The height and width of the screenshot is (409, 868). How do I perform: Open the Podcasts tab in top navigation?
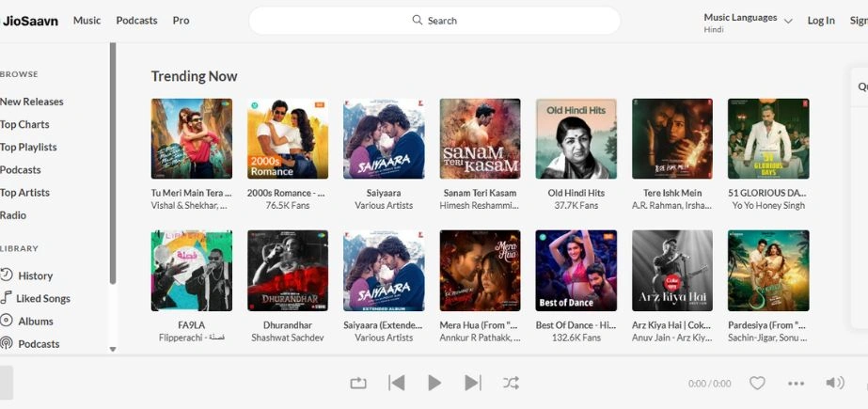pyautogui.click(x=136, y=20)
